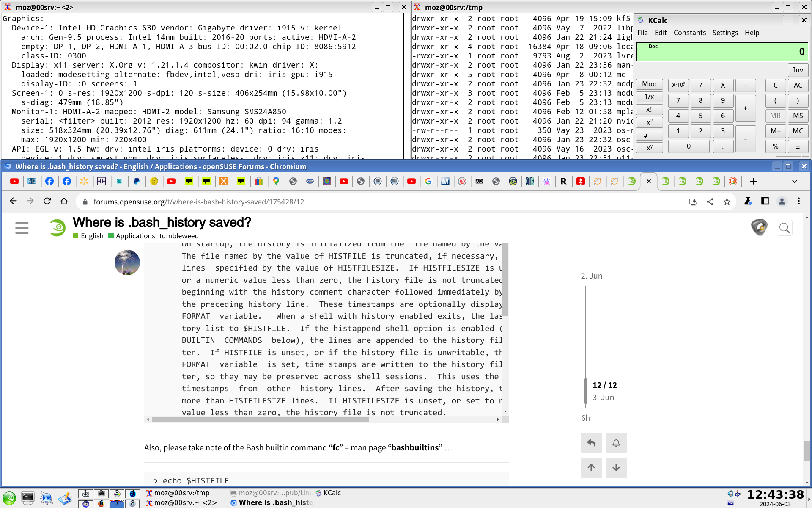Viewport: 812px width, 508px height.
Task: Jump down using the down arrow button
Action: 616,467
